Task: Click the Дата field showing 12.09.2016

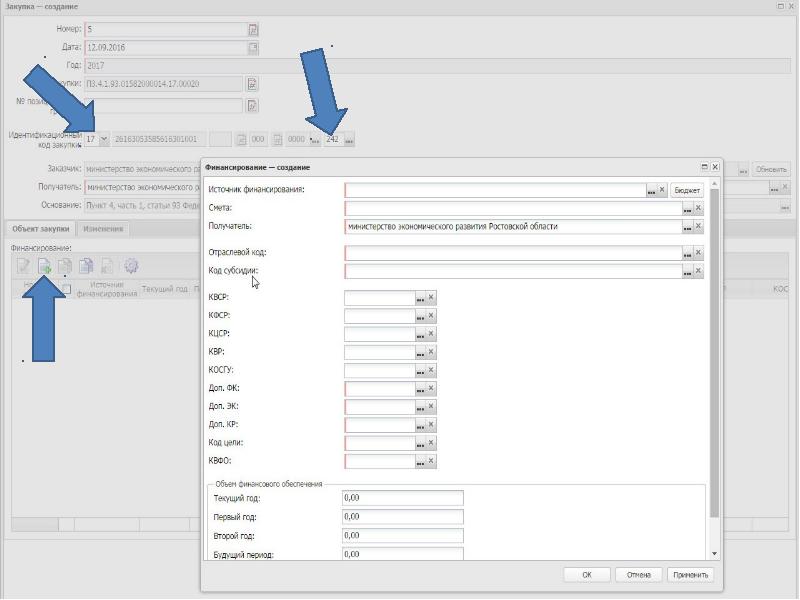Action: coord(166,48)
